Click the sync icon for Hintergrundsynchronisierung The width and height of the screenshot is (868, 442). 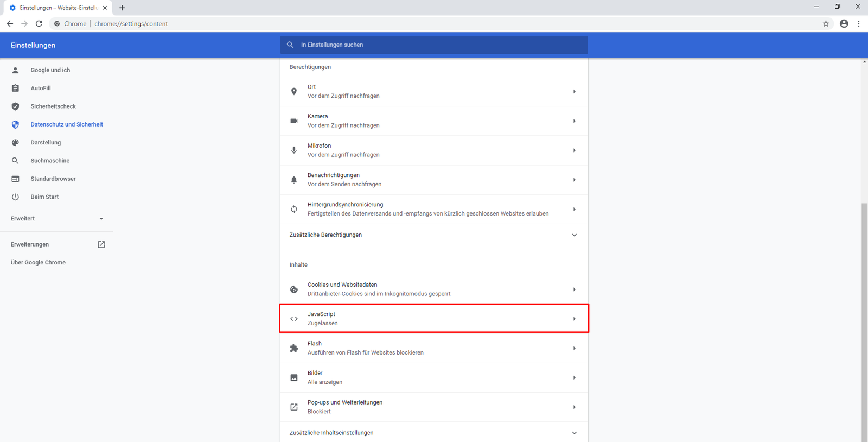293,209
